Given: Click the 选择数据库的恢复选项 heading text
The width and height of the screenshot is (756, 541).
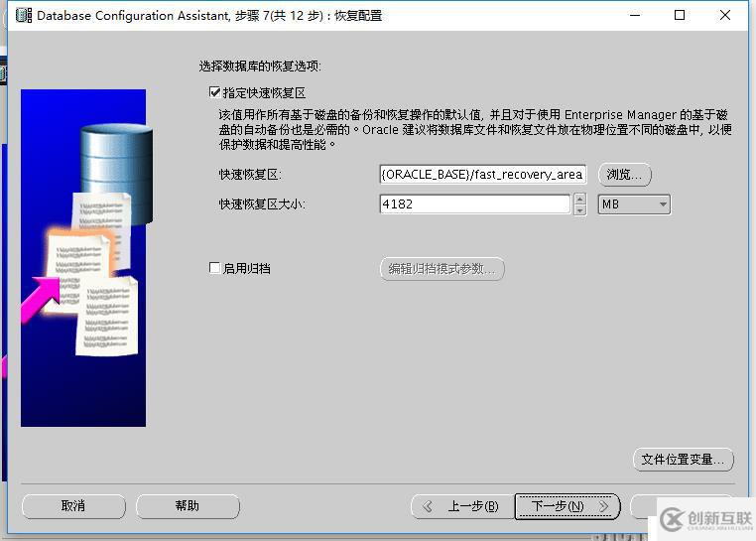Looking at the screenshot, I should point(260,67).
